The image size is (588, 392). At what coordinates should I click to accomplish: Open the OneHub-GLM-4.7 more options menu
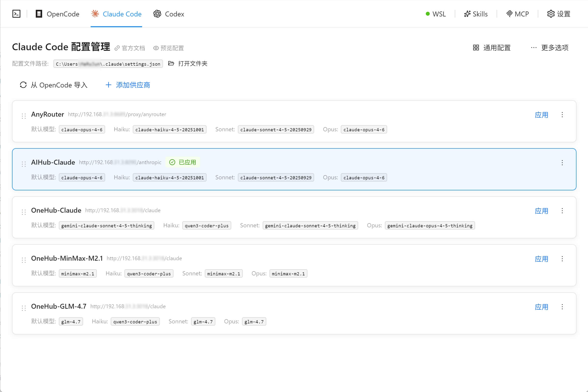click(x=562, y=307)
